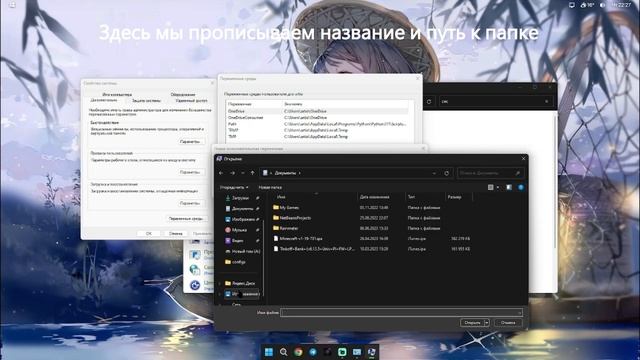Image resolution: width=640 pixels, height=360 pixels.
Task: Open the file name field dropdown arrow
Action: tap(519, 313)
